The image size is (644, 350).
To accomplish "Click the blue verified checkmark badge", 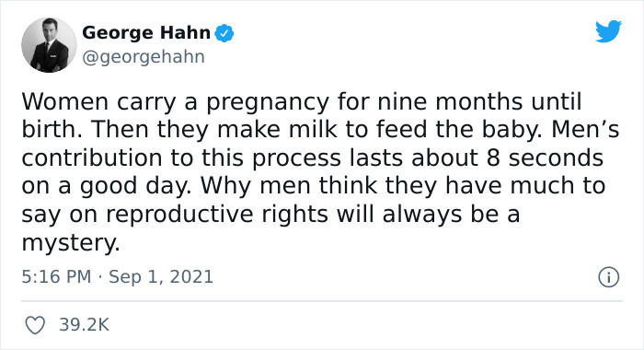I will 224,33.
